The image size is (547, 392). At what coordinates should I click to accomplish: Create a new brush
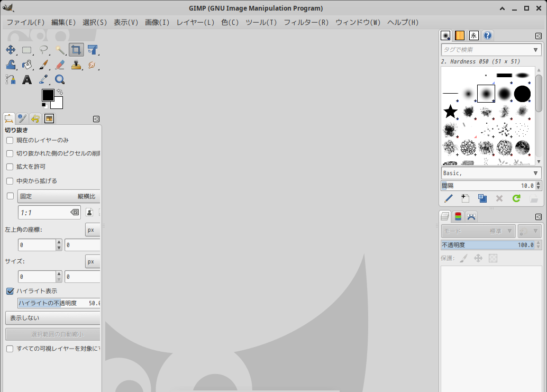click(x=466, y=198)
